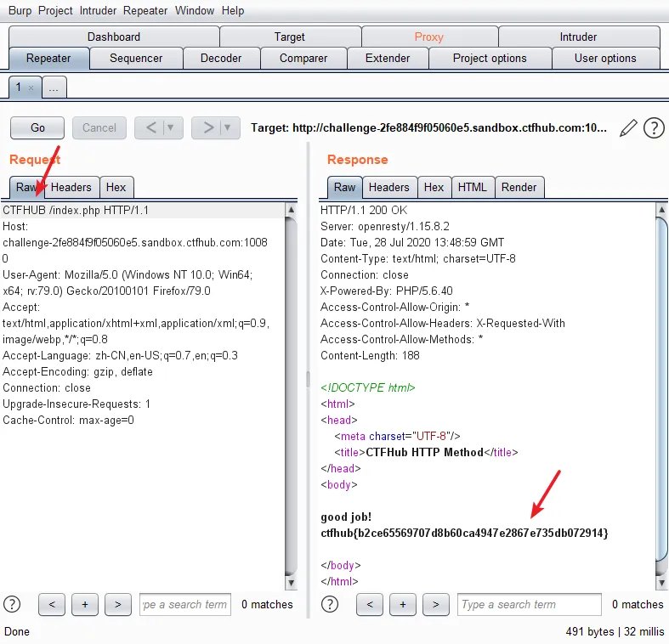Close Repeater tab 1 via x
669x644 pixels.
(x=31, y=88)
